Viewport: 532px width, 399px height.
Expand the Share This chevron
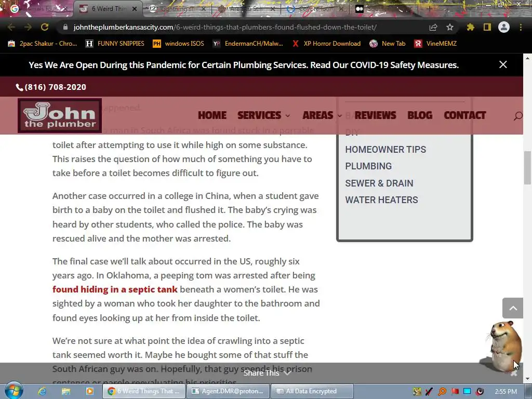pyautogui.click(x=287, y=373)
